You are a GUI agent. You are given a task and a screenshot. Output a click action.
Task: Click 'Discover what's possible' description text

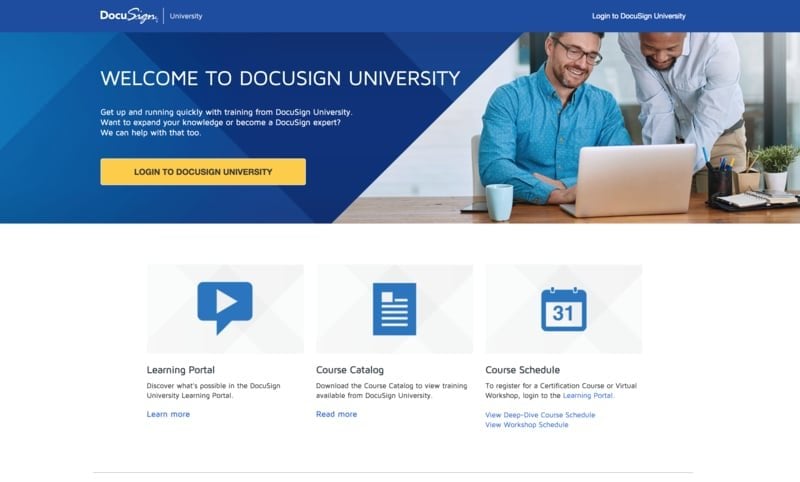coord(213,391)
